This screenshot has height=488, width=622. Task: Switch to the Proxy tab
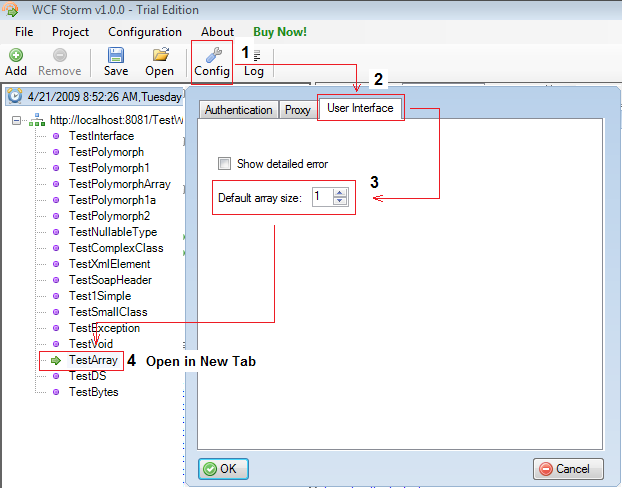[298, 110]
